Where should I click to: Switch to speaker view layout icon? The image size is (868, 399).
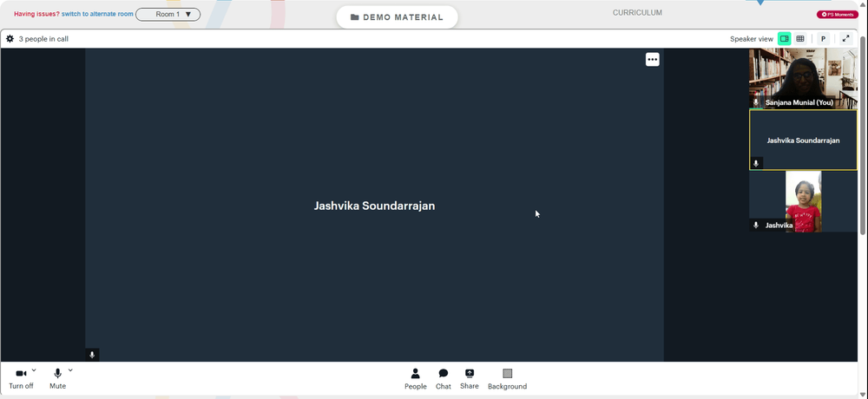784,39
